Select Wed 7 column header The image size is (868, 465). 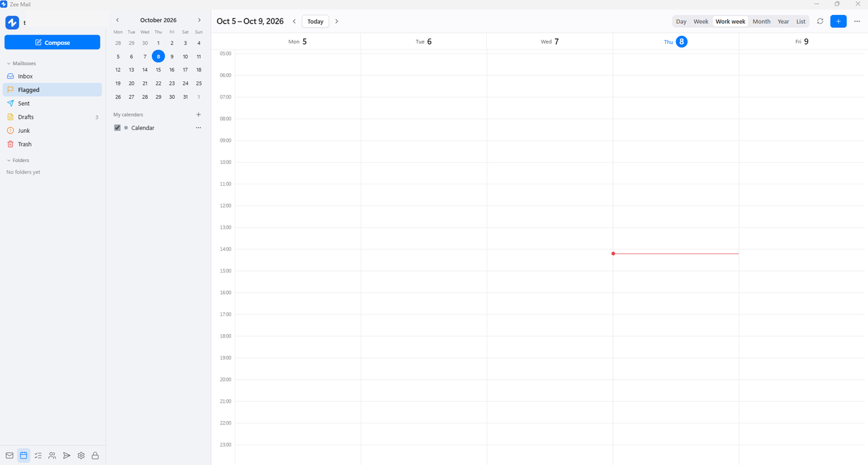550,41
